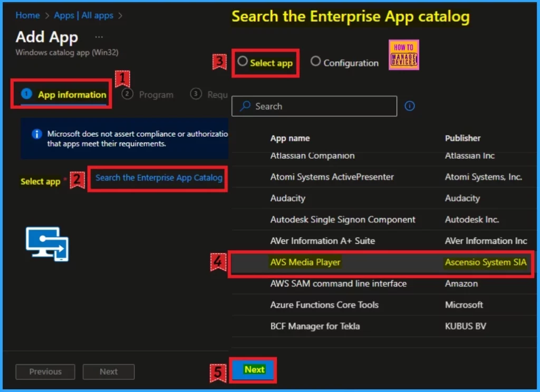The image size is (540, 392).
Task: Select AWS SAM command line interface
Action: 339,283
